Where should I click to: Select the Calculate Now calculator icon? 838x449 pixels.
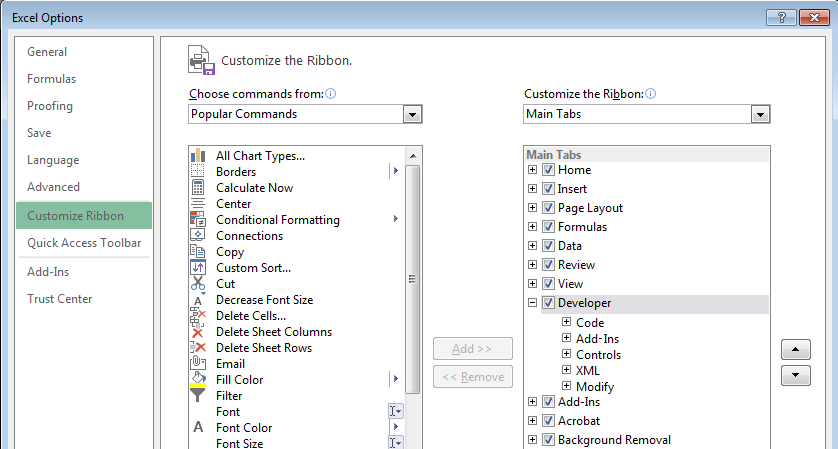click(197, 187)
